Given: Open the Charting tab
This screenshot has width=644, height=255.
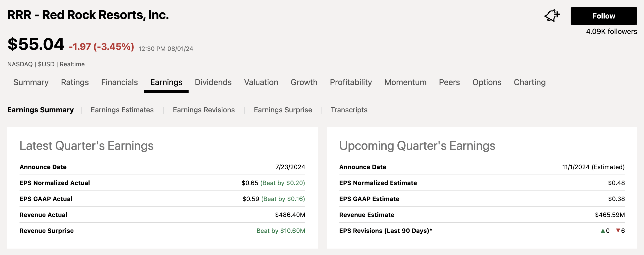Looking at the screenshot, I should [x=529, y=82].
